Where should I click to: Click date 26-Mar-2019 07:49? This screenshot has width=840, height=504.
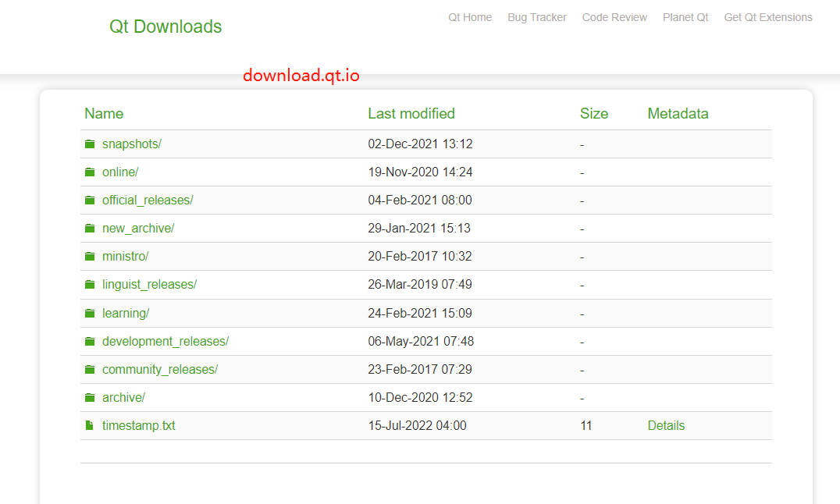(419, 285)
